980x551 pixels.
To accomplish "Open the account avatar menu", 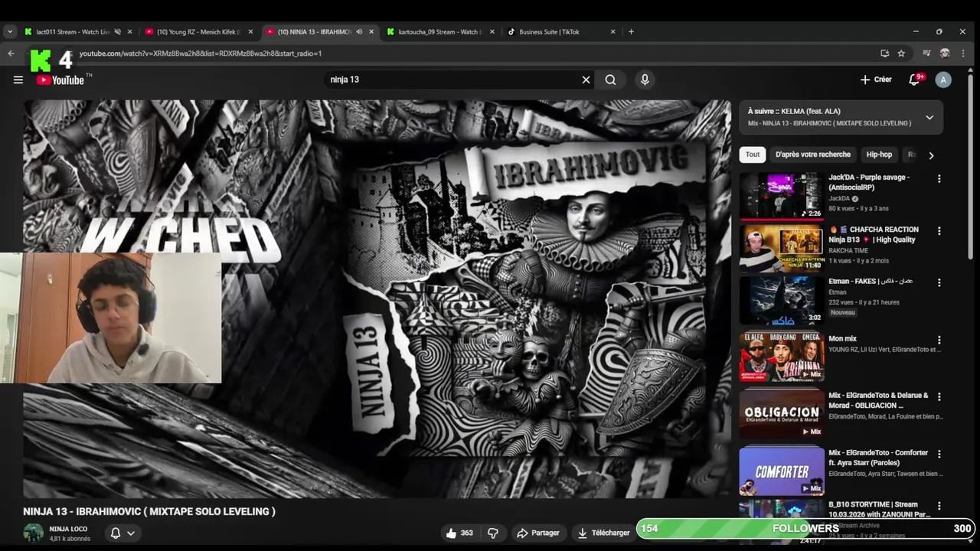I will (943, 80).
